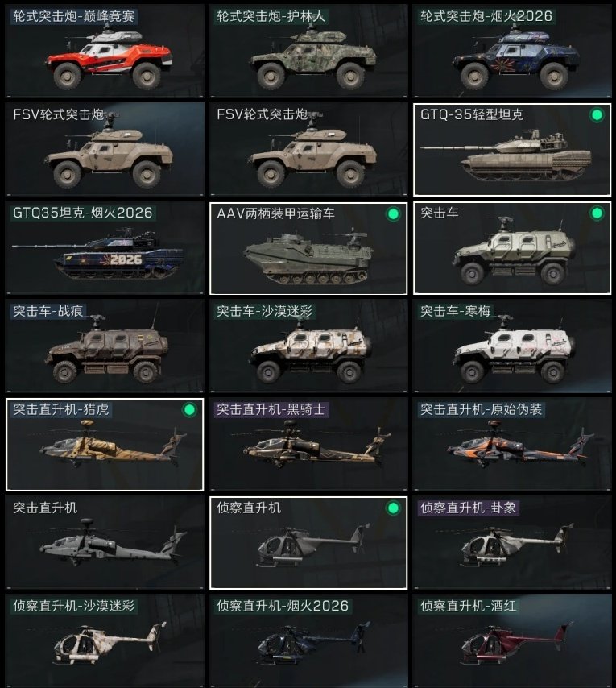Click green dot on 突击直升机-猎虎 card
616x688 pixels.
point(189,410)
